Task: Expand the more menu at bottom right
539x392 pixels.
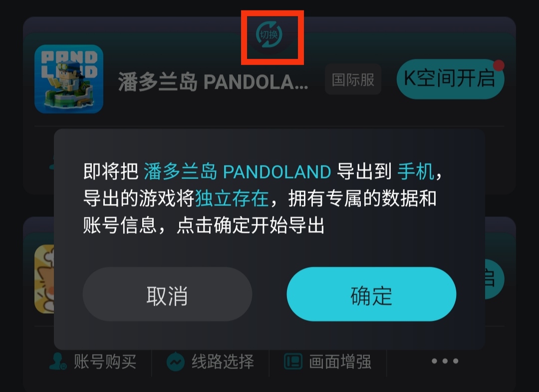Action: [x=445, y=361]
